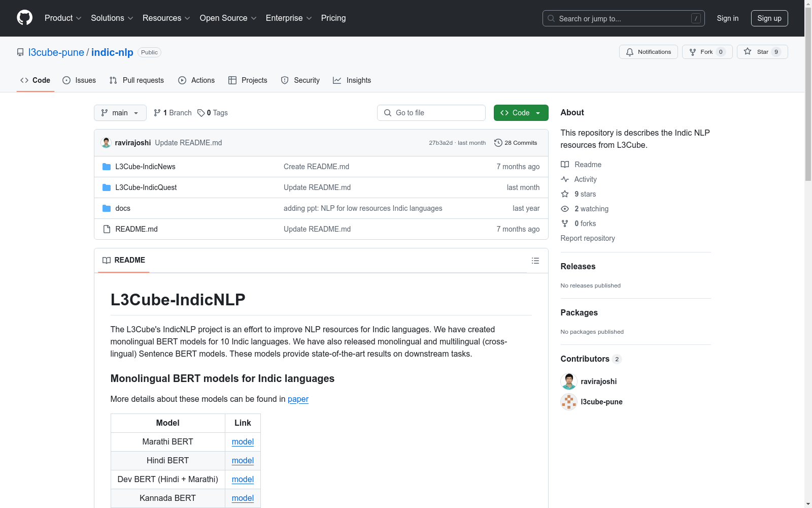This screenshot has height=508, width=812.
Task: Open the Packages section heading
Action: [x=579, y=312]
